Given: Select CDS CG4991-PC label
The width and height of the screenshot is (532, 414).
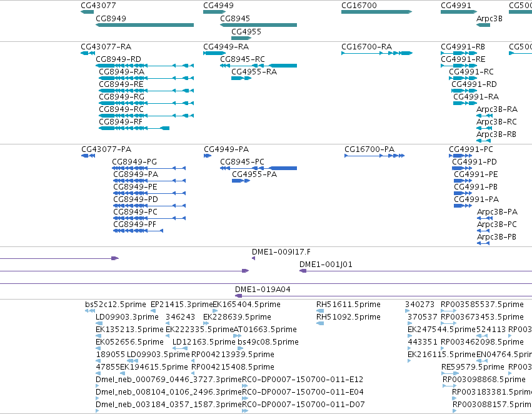Looking at the screenshot, I should coord(471,149).
